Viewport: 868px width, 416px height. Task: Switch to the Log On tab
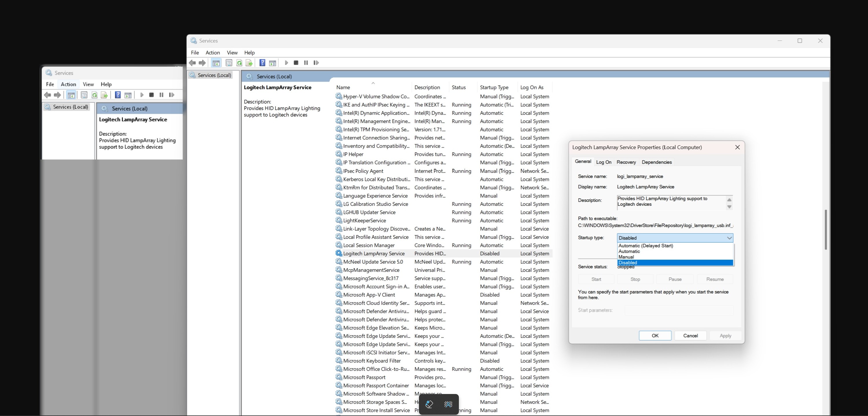click(604, 162)
